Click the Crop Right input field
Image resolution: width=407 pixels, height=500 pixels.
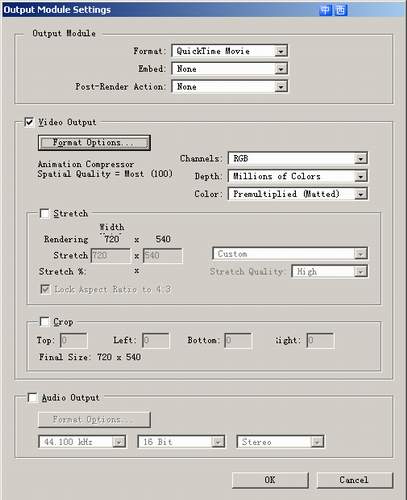pos(320,340)
